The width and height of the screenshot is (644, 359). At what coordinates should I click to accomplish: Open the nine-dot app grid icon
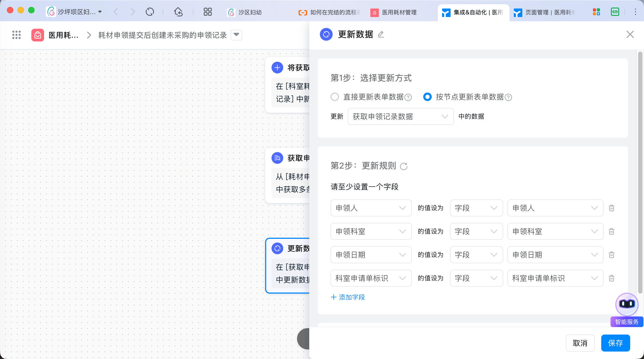(16, 35)
